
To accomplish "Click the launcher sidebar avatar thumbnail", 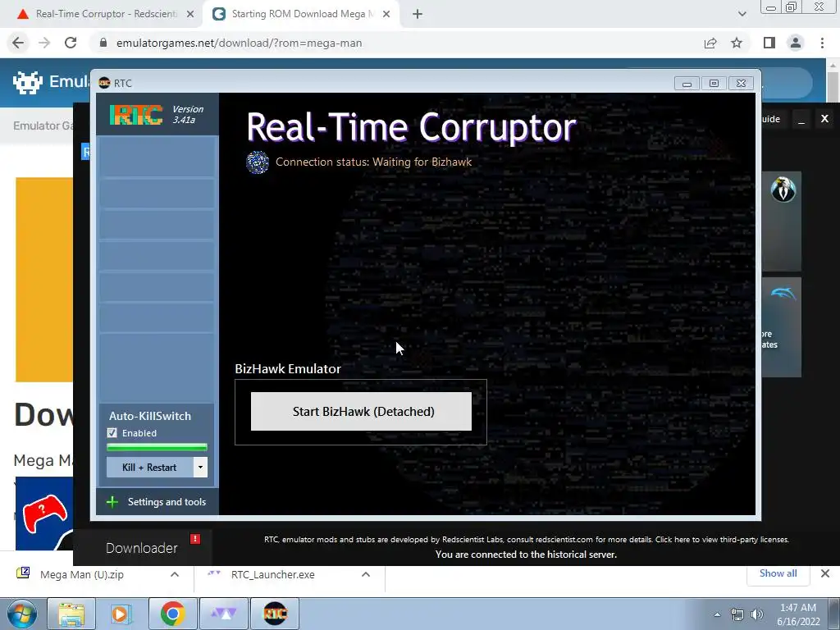I will 783,189.
